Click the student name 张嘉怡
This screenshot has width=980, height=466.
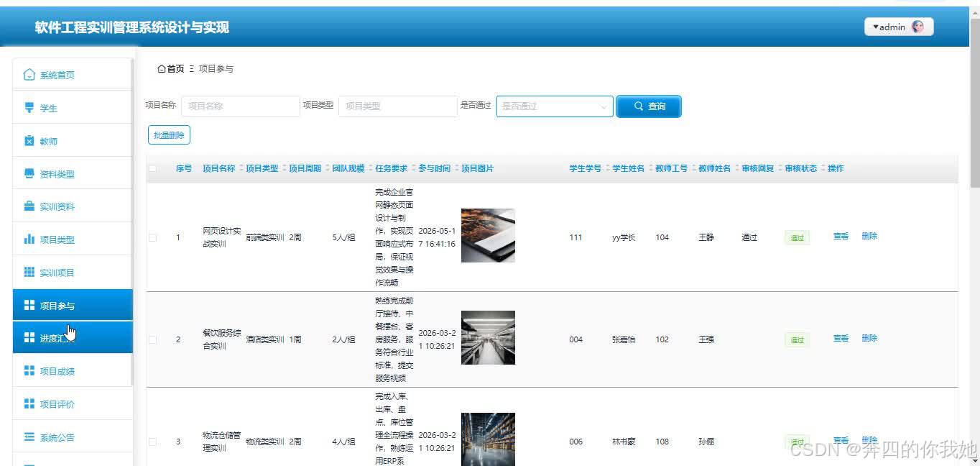pos(624,339)
